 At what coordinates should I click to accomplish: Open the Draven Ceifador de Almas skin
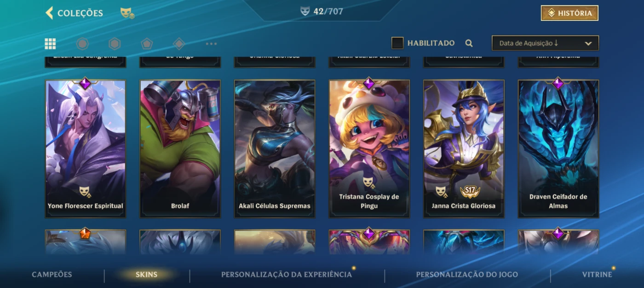[558, 149]
